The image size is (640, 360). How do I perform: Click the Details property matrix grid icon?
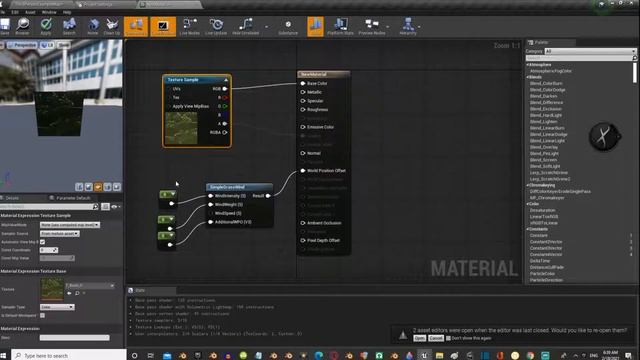coord(105,207)
